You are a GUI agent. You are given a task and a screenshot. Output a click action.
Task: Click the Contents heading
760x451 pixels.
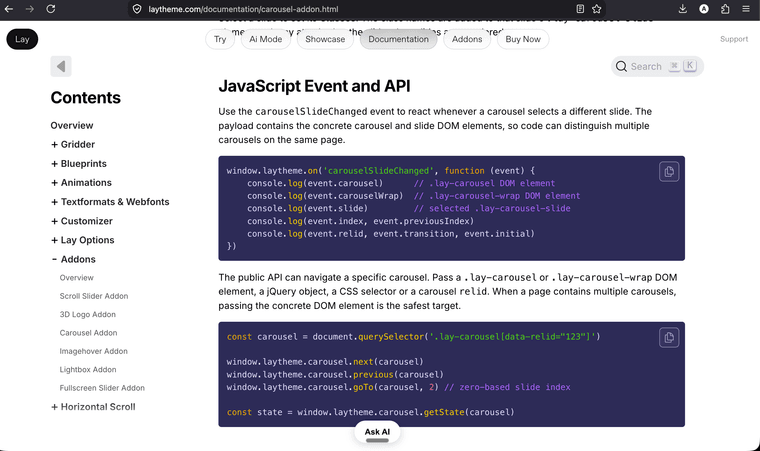coord(85,97)
